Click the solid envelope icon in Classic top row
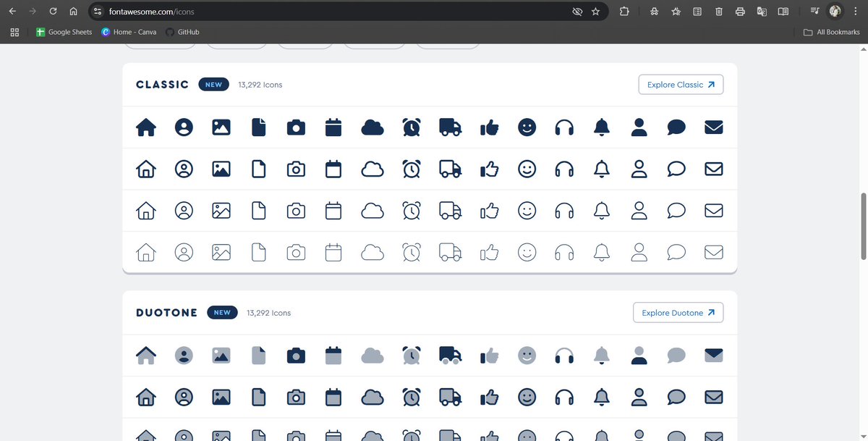The width and height of the screenshot is (868, 441). (x=714, y=127)
